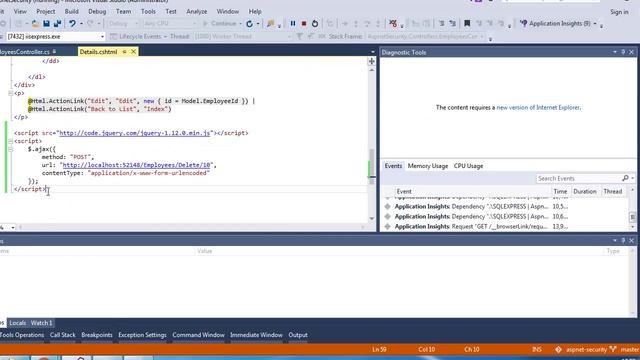The height and width of the screenshot is (360, 640).
Task: Click the red percent code-map icon
Action: [x=393, y=24]
